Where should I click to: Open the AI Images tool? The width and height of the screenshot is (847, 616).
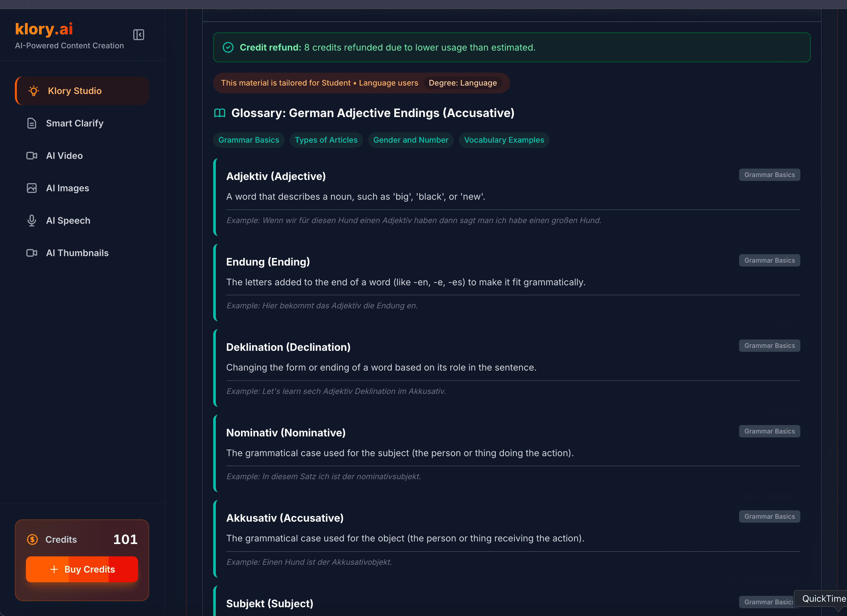68,188
